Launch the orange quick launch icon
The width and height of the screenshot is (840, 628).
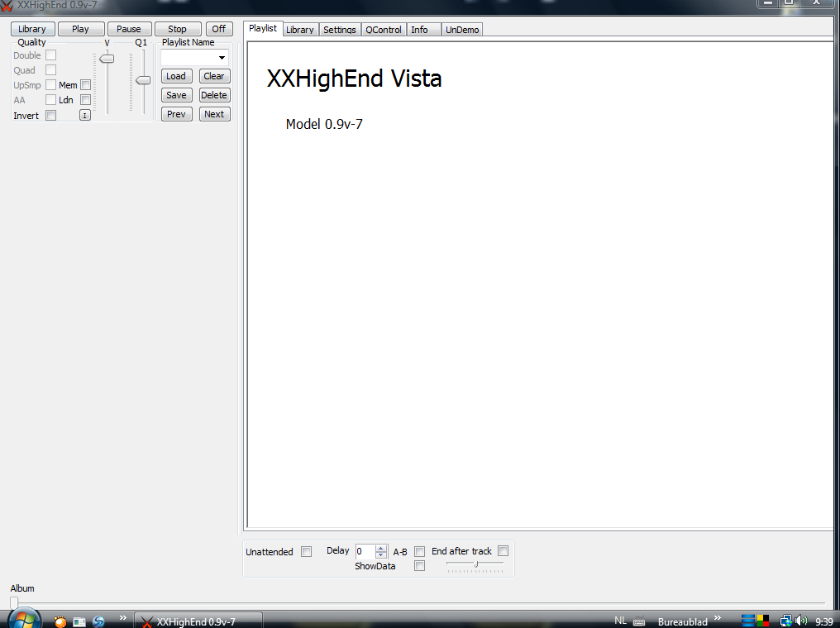pos(60,621)
